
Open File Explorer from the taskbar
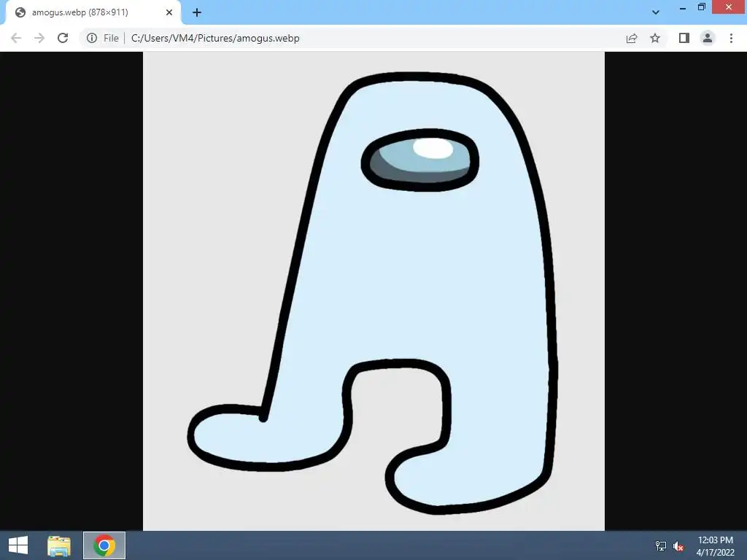[x=59, y=545]
